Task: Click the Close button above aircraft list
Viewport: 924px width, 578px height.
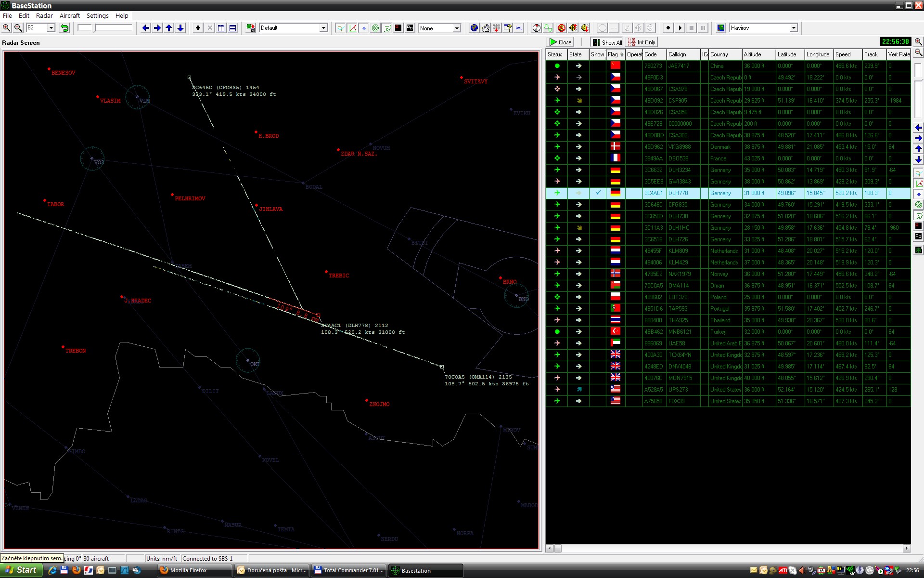Action: [561, 42]
